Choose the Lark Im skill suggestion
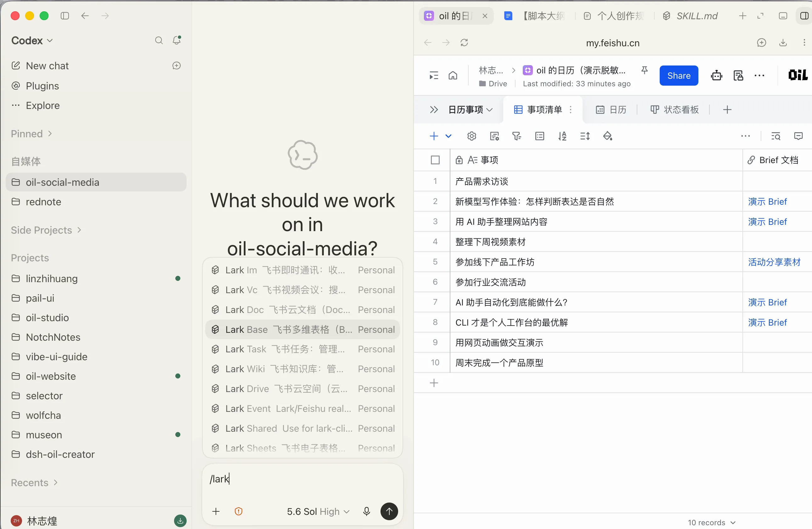 point(302,270)
